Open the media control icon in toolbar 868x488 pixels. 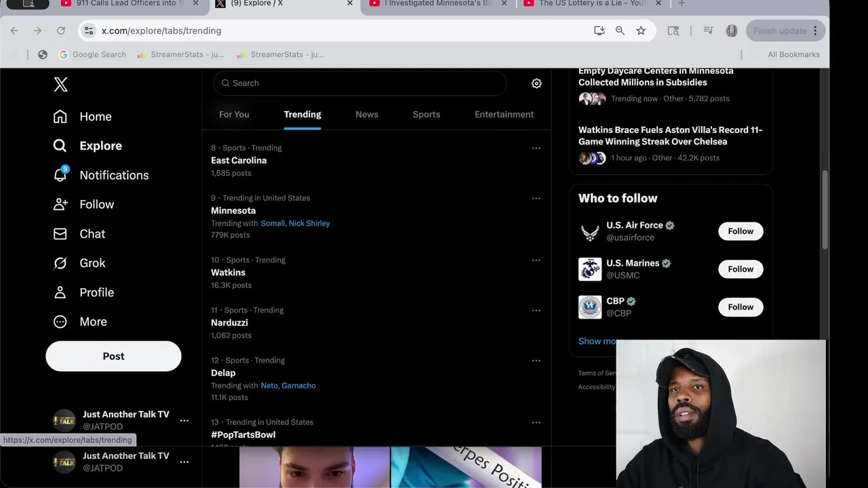pyautogui.click(x=708, y=30)
